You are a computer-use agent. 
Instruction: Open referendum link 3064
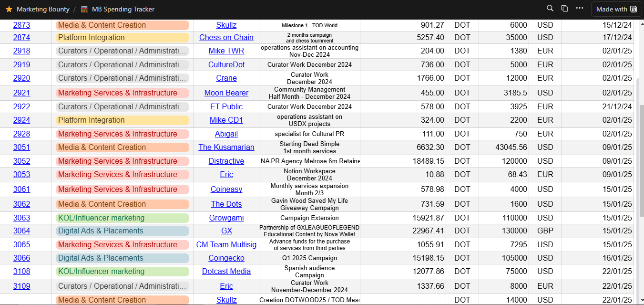[x=21, y=231]
